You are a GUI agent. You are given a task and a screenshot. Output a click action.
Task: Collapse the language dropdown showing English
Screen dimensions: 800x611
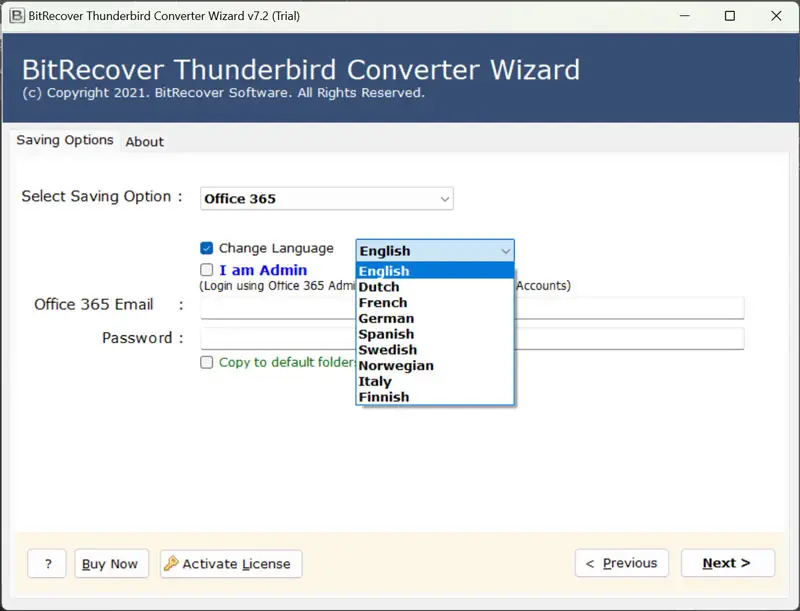coord(505,251)
